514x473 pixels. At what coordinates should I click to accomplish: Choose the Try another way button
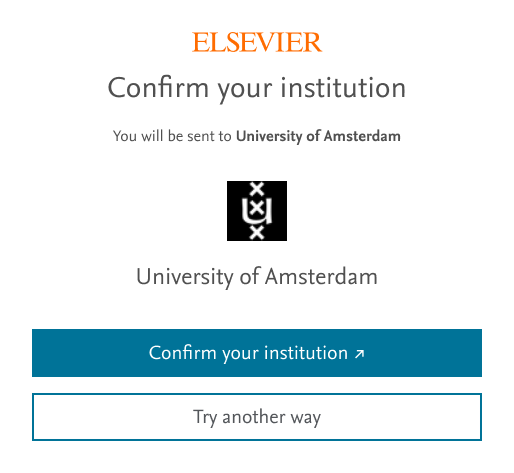pos(257,417)
